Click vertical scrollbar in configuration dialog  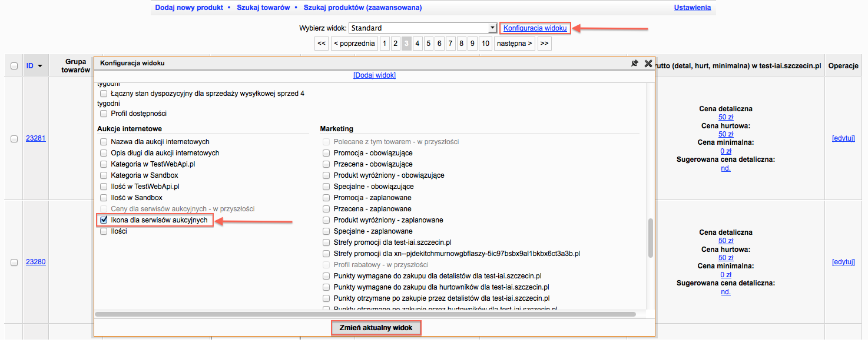pyautogui.click(x=650, y=238)
